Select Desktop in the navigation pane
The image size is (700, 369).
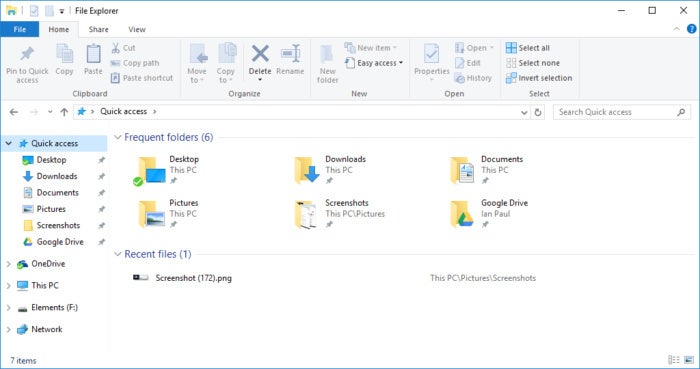point(51,160)
